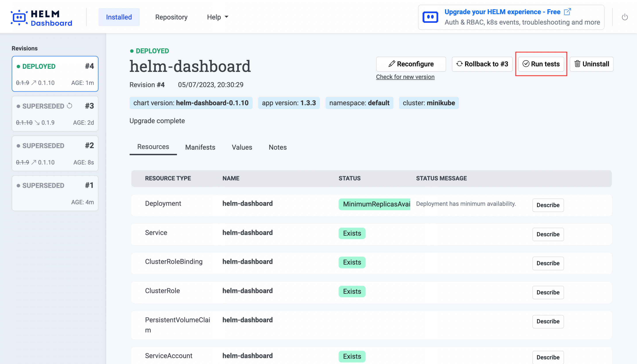Click the external link icon in upgrade banner
The height and width of the screenshot is (364, 637).
click(567, 12)
